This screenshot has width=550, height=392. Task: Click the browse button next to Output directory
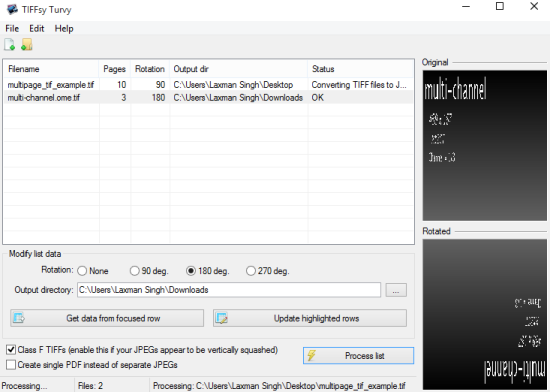(x=396, y=290)
